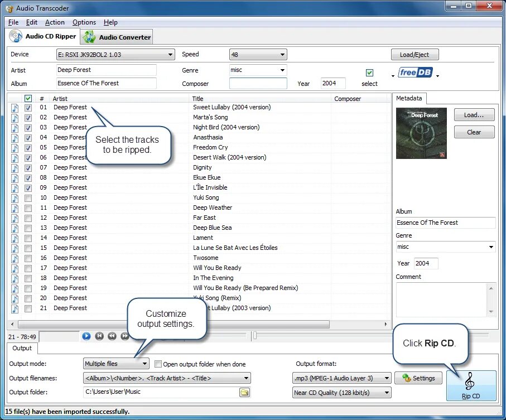Switch to the Audio Converter tab
This screenshot has height=420, width=506.
[117, 37]
